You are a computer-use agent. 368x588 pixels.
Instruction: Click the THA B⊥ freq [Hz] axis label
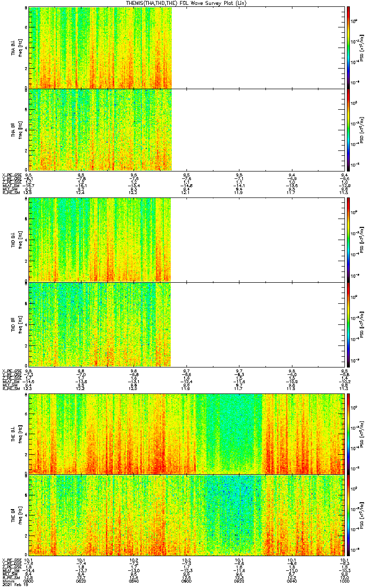[20, 48]
